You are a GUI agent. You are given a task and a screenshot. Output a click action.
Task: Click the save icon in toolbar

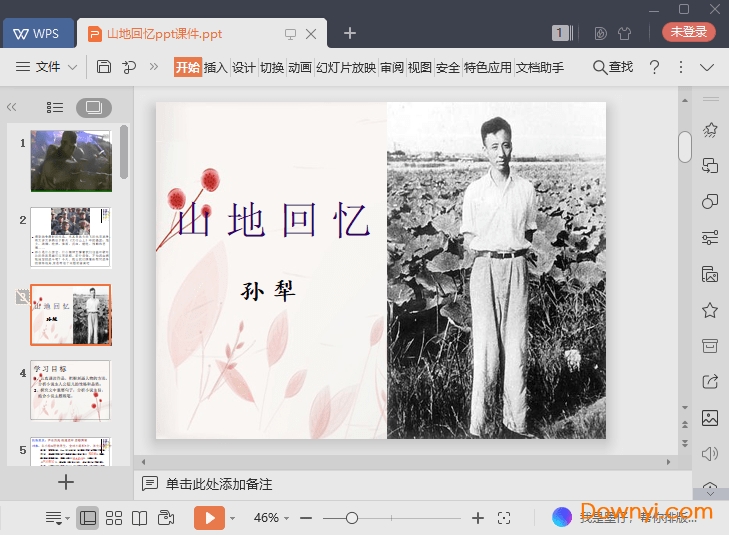(104, 67)
